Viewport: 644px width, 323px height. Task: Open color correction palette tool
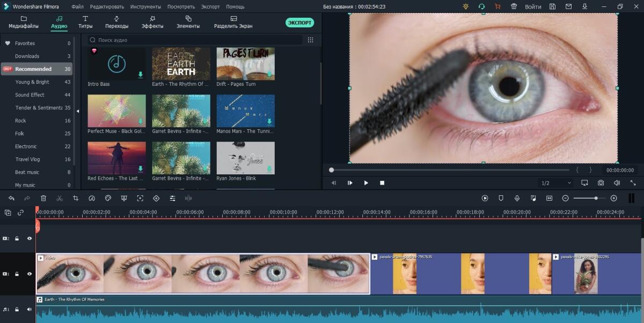tap(108, 198)
